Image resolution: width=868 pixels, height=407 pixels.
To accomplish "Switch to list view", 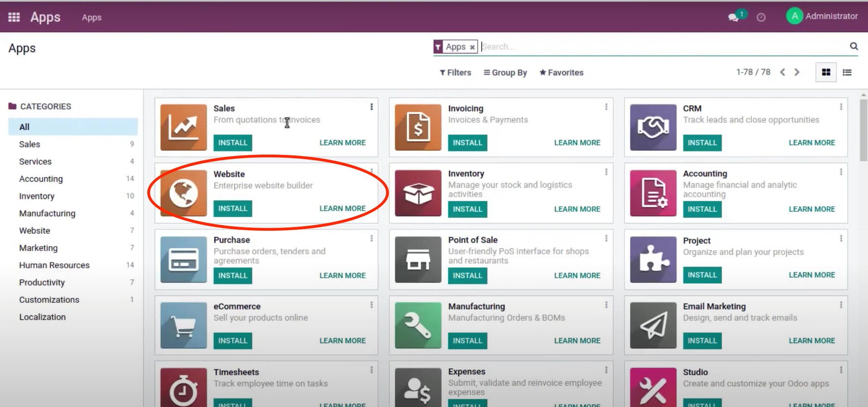I will pos(847,73).
